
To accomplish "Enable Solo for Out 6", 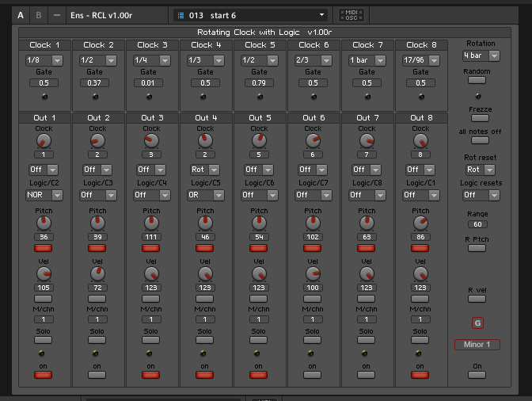I will coord(312,340).
